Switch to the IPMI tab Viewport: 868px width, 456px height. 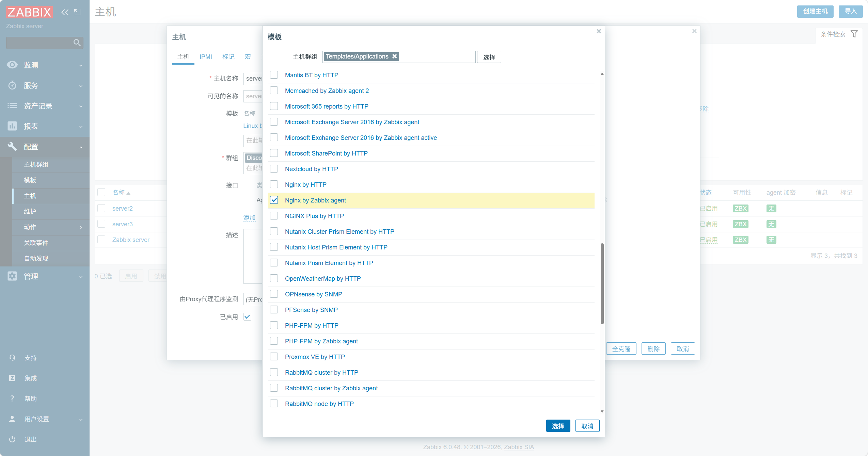206,57
